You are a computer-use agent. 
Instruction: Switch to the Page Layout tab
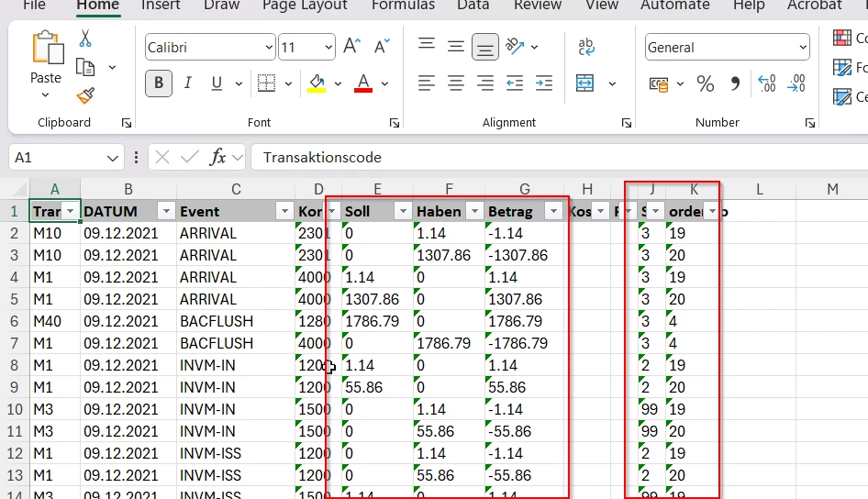(305, 6)
